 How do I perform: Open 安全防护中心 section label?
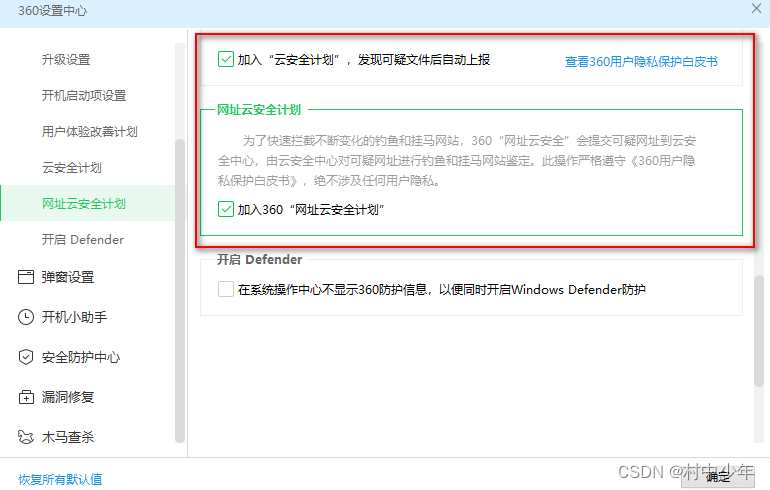81,357
